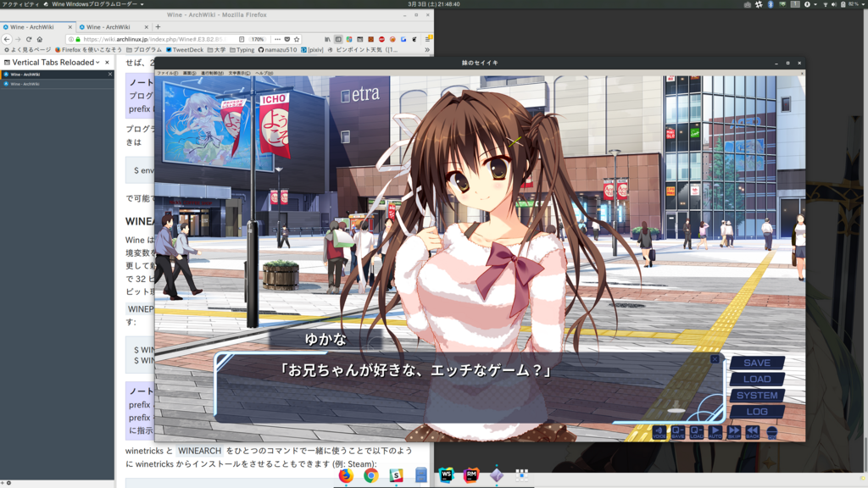Open the 文字表示 menu in game window
This screenshot has width=868, height=488.
[239, 73]
